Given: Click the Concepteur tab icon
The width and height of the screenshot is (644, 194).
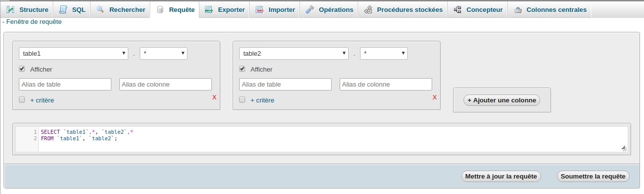Looking at the screenshot, I should [x=458, y=9].
